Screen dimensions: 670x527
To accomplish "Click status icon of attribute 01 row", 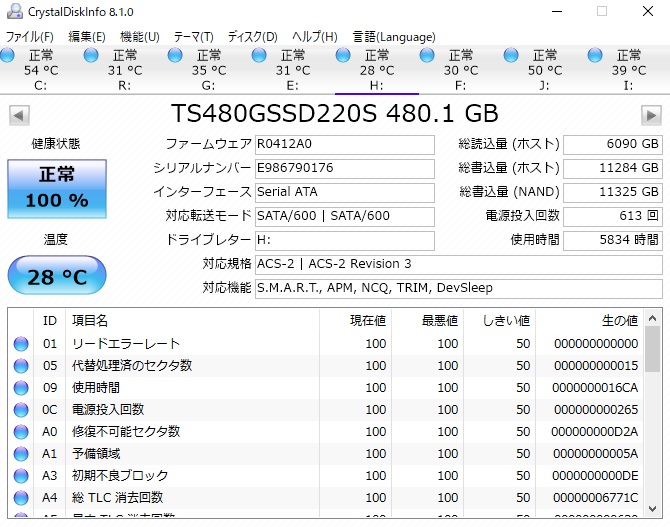I will click(x=21, y=344).
